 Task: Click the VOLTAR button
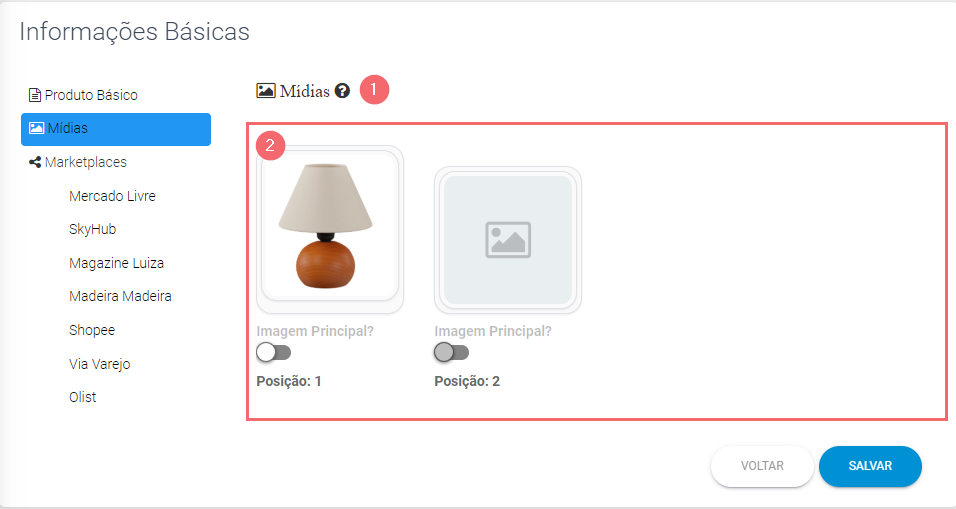pos(762,466)
